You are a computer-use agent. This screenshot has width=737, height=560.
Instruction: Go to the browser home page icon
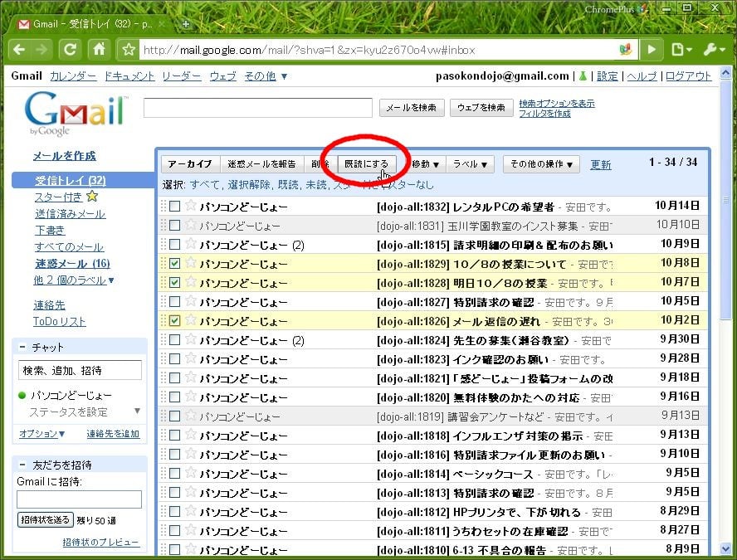point(100,49)
